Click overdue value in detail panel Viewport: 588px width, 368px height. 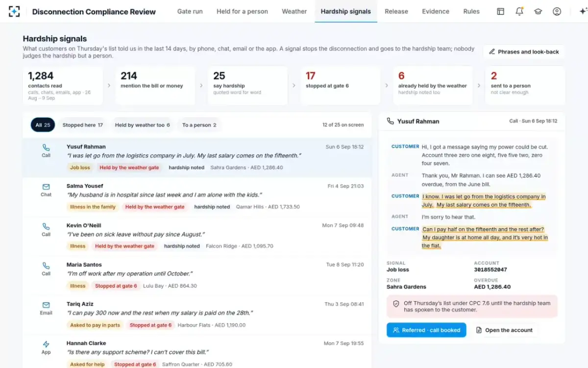pos(492,287)
